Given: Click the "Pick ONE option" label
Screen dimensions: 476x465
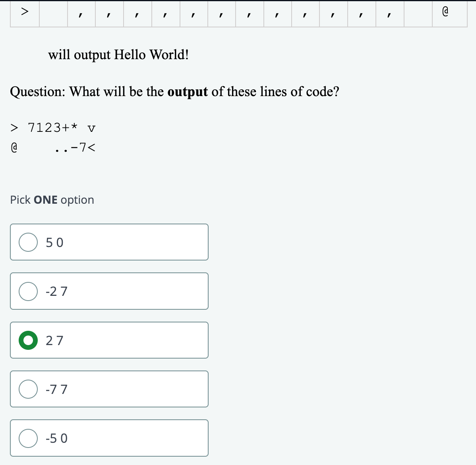Looking at the screenshot, I should click(52, 200).
